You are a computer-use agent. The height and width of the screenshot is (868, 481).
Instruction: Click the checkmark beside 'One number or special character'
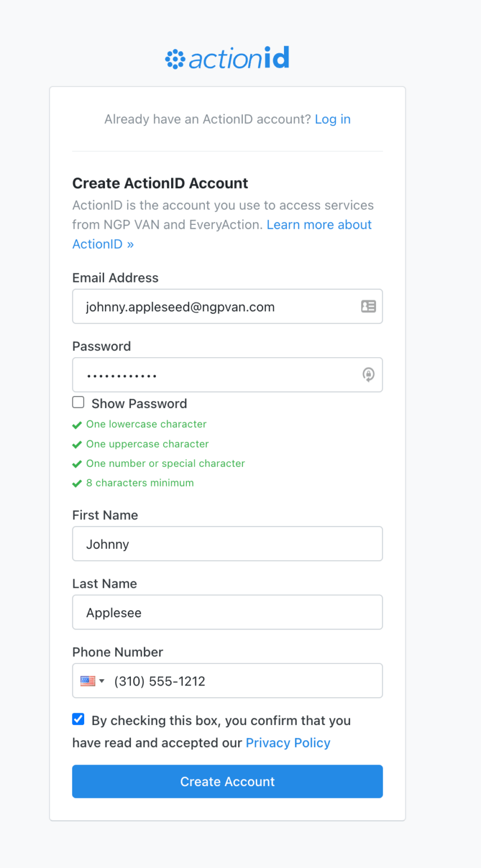pos(77,463)
